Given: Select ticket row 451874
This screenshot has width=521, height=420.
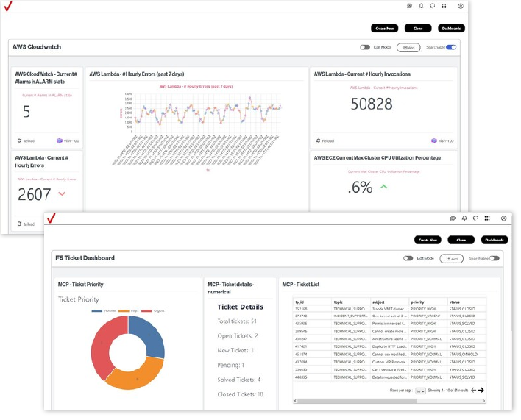Looking at the screenshot, I should [x=389, y=355].
